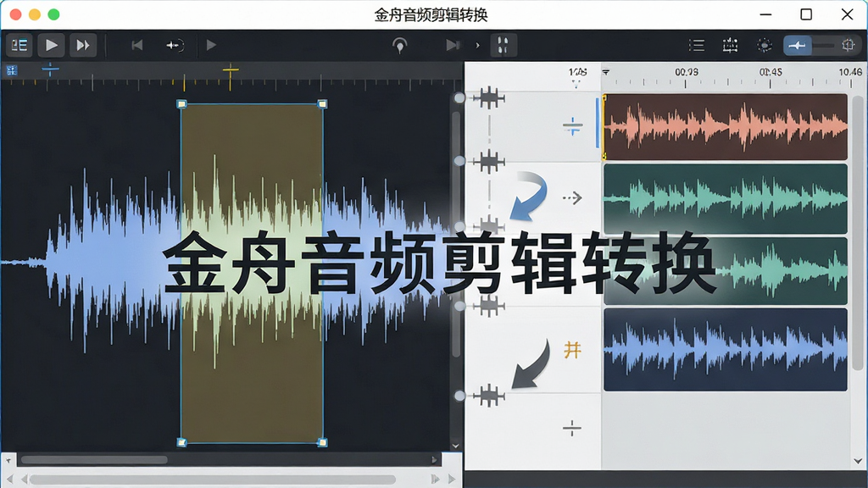This screenshot has width=868, height=488.
Task: Click the bottom waveform node icon
Action: pos(489,396)
